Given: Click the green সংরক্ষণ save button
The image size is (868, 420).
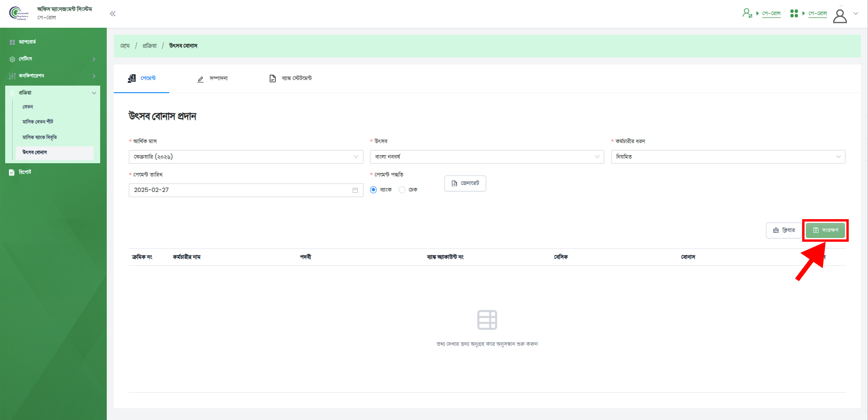Looking at the screenshot, I should (825, 230).
